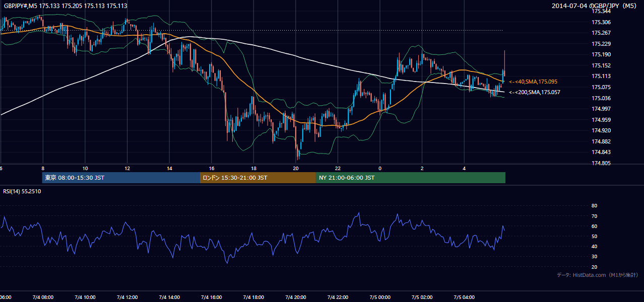Viewport: 644px width, 302px height.
Task: Select the 40,SMA,175.095 indicator label
Action: [x=533, y=82]
